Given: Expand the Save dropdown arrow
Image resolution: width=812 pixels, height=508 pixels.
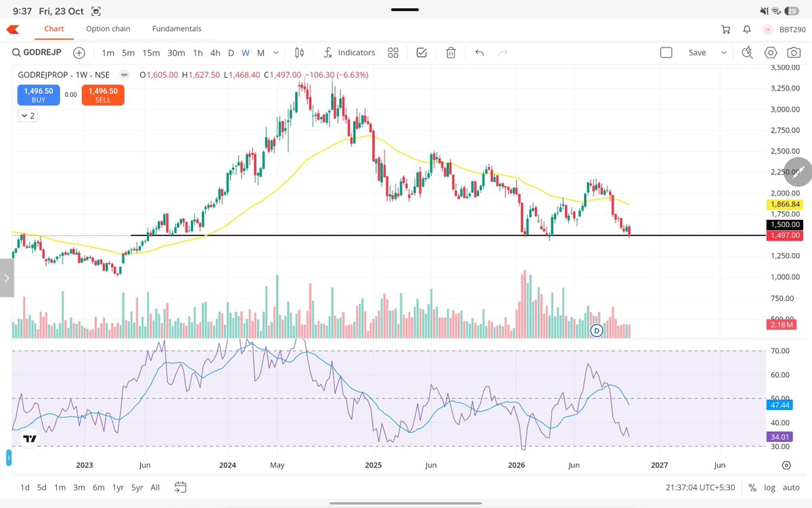Looking at the screenshot, I should (x=724, y=53).
